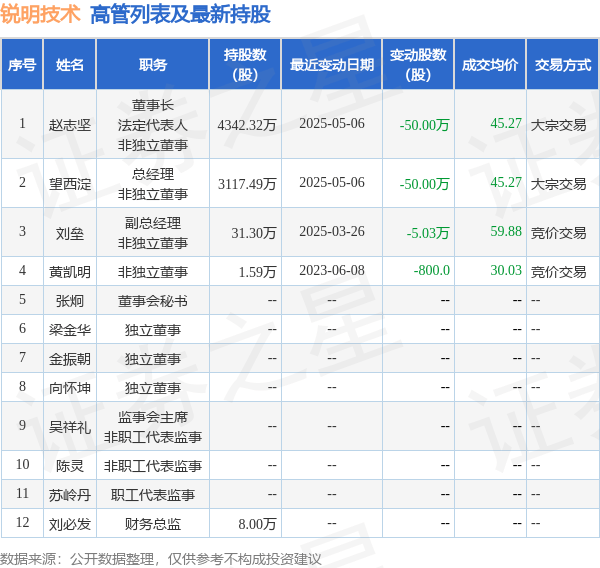The image size is (600, 568).
Task: Click 监事会主席 position text
Action: [153, 417]
